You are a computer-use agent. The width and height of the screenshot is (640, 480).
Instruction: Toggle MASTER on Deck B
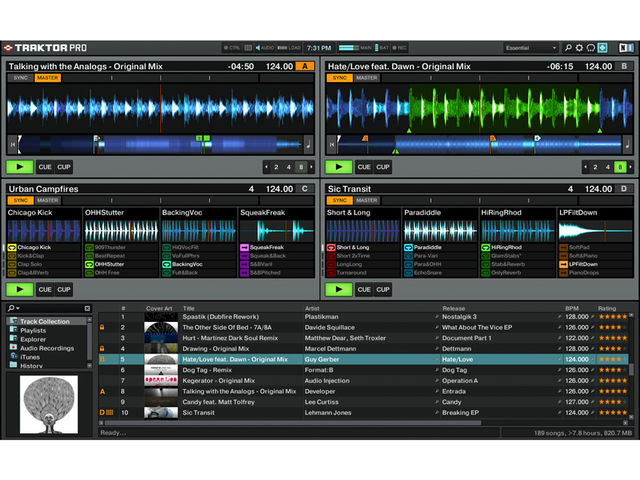tap(367, 78)
